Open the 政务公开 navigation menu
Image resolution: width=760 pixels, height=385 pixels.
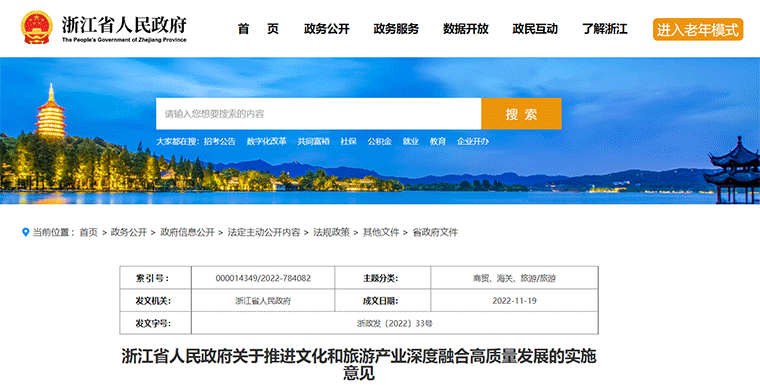[x=327, y=29]
